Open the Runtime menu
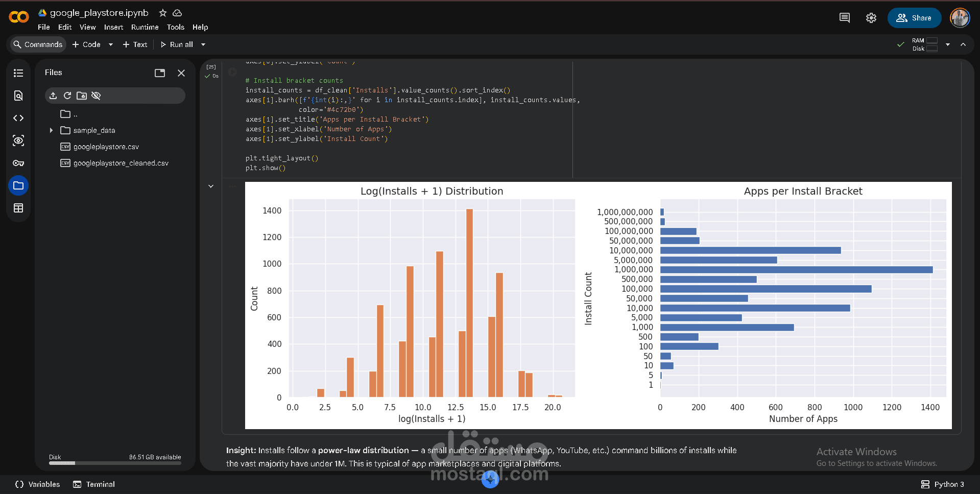The image size is (980, 494). pos(145,27)
